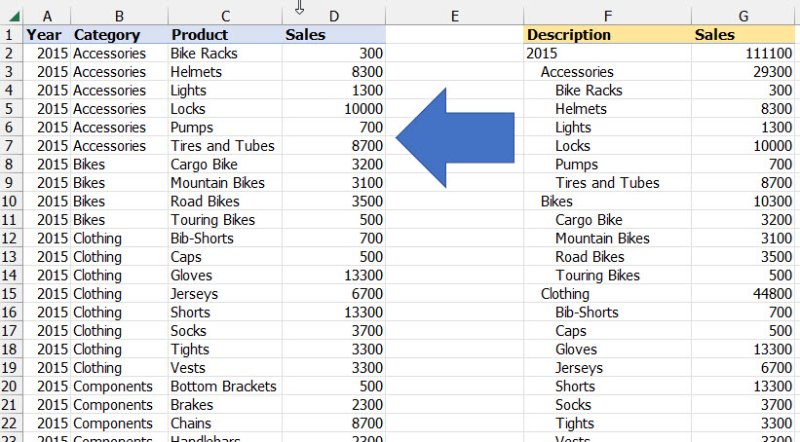Click the column C header
This screenshot has height=442, width=800.
click(x=225, y=15)
